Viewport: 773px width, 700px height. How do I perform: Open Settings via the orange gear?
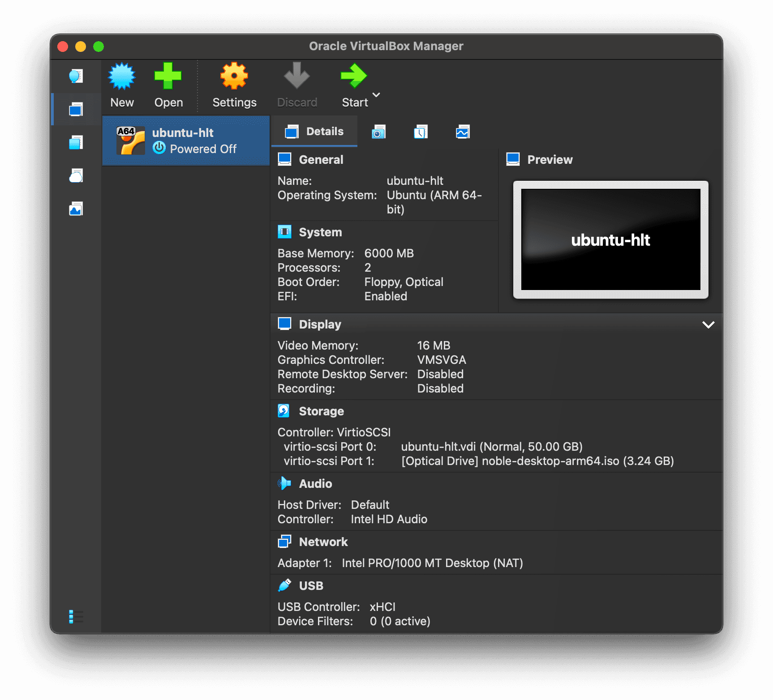[x=234, y=76]
